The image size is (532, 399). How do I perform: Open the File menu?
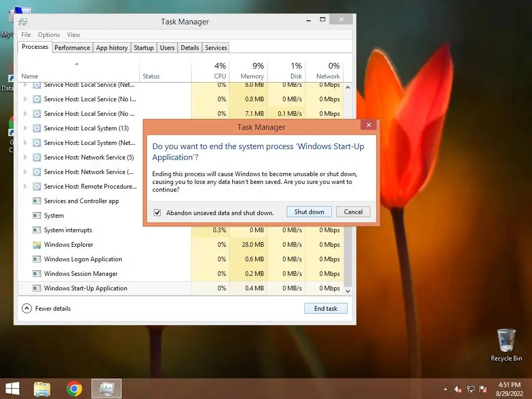click(26, 35)
